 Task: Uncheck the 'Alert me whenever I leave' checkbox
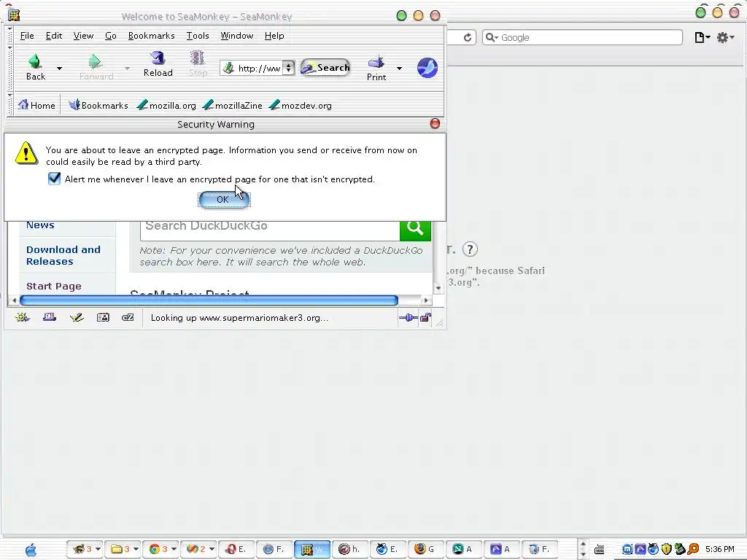54,179
